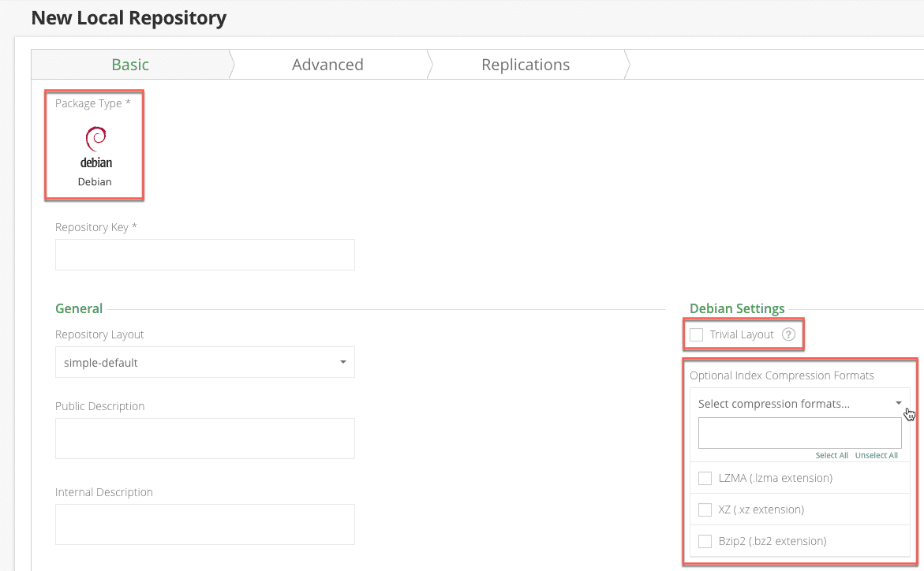924x571 pixels.
Task: Click the Select All link
Action: (x=832, y=455)
